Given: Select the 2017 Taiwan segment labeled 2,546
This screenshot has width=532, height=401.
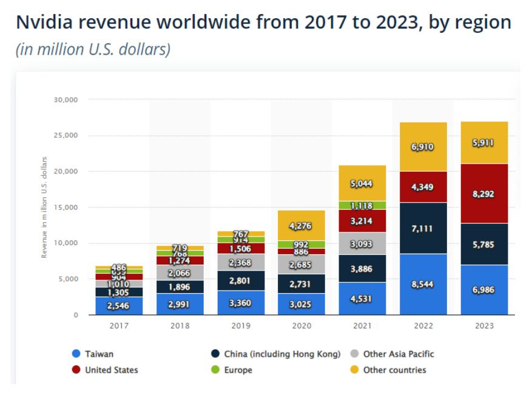Looking at the screenshot, I should [119, 306].
